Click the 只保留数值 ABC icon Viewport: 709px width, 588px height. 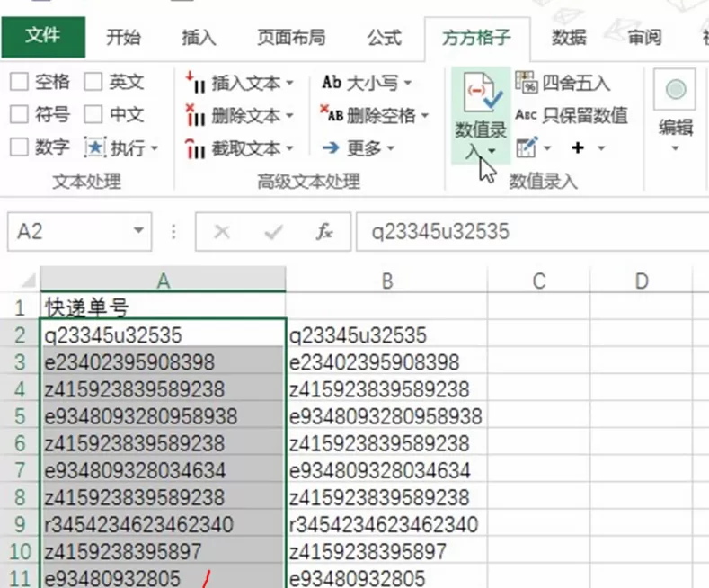[526, 115]
